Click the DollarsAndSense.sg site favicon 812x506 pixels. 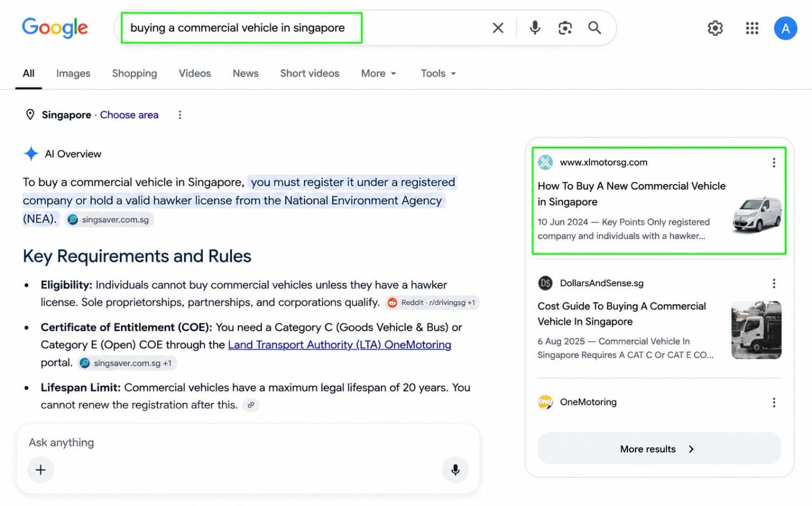click(545, 283)
